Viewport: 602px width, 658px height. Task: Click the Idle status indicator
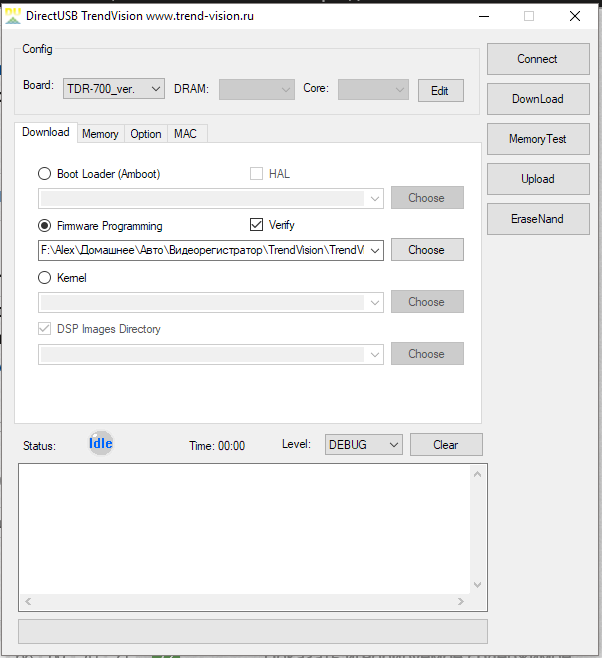tap(100, 443)
